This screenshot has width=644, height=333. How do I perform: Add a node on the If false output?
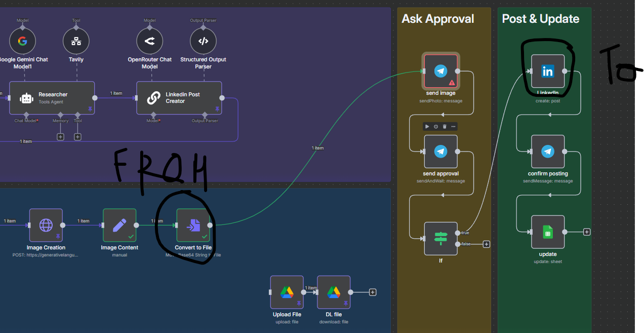[486, 244]
